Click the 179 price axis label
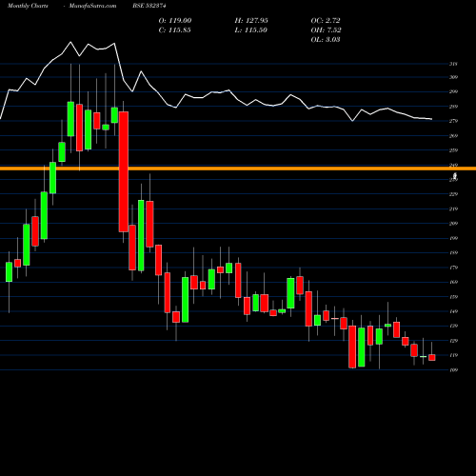The width and height of the screenshot is (476, 476). click(453, 268)
